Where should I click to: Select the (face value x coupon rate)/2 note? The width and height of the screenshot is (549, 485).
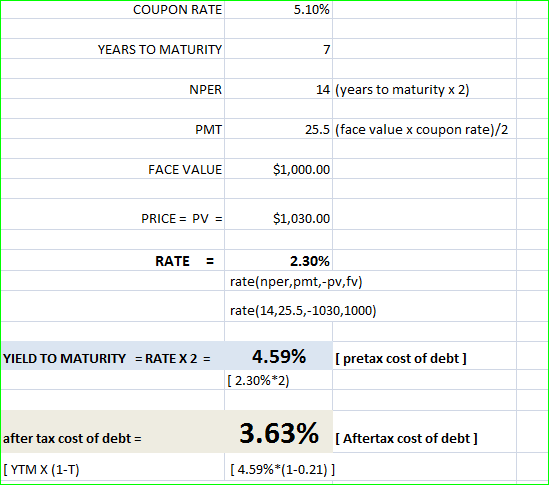422,130
